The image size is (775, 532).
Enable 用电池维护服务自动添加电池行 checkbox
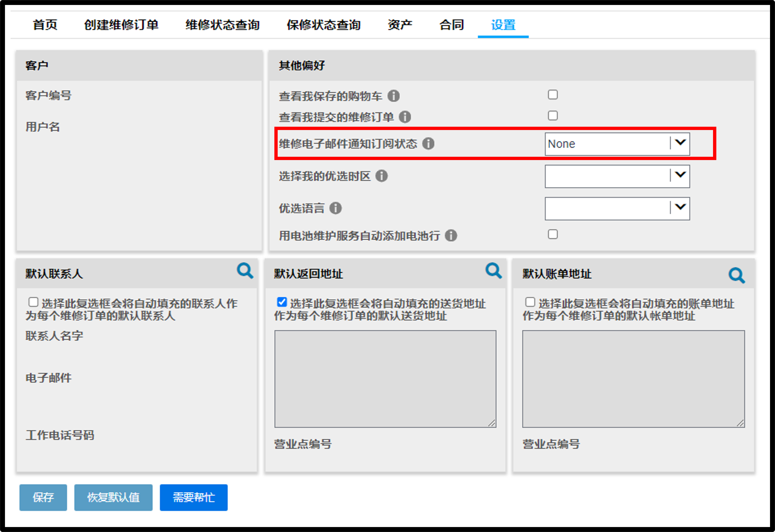pyautogui.click(x=552, y=234)
